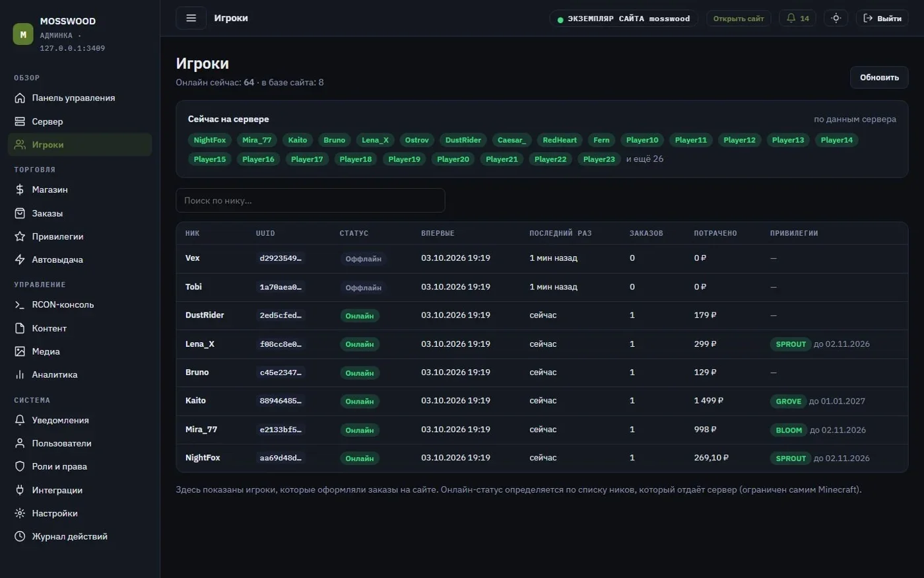This screenshot has height=578, width=924.
Task: Click the Онлайн status of DustRider
Action: [x=360, y=316]
